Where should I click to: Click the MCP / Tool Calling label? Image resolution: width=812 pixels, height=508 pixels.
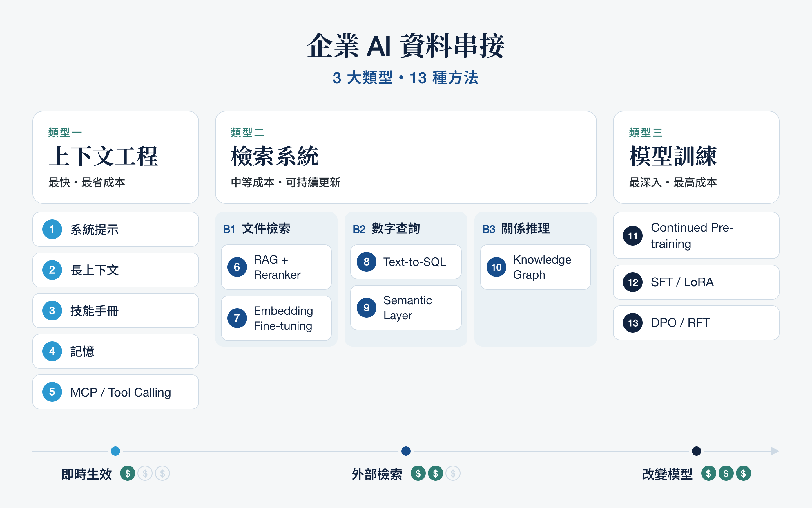point(120,392)
